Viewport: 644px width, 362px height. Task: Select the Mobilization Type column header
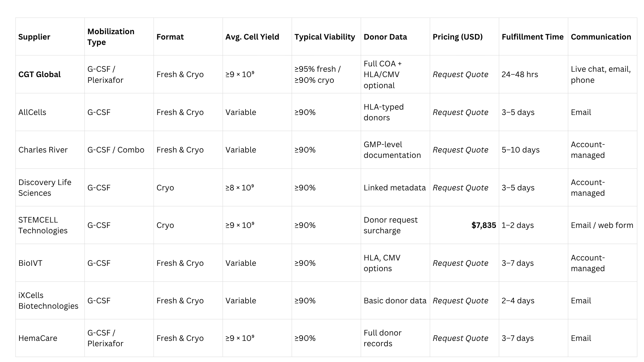click(111, 37)
